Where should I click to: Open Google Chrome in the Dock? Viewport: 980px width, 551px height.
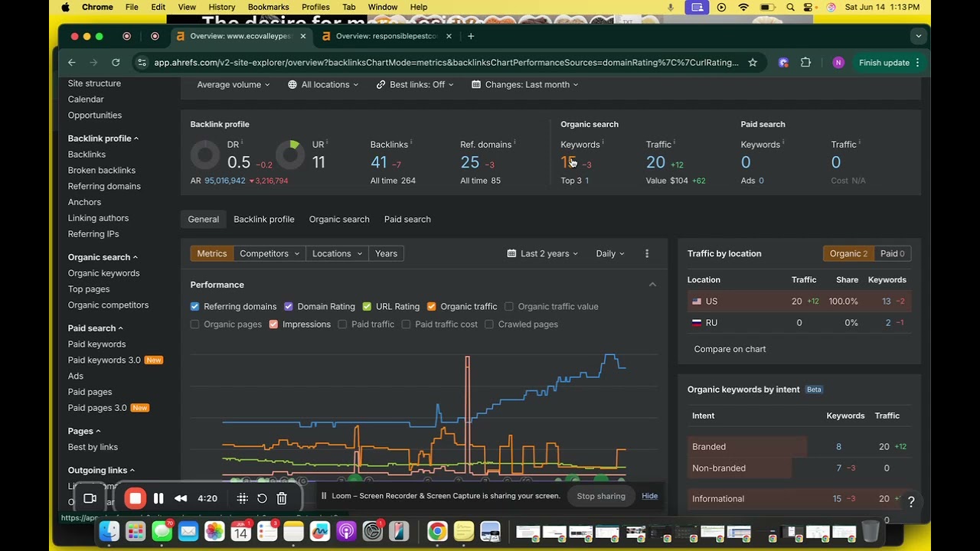pyautogui.click(x=437, y=531)
